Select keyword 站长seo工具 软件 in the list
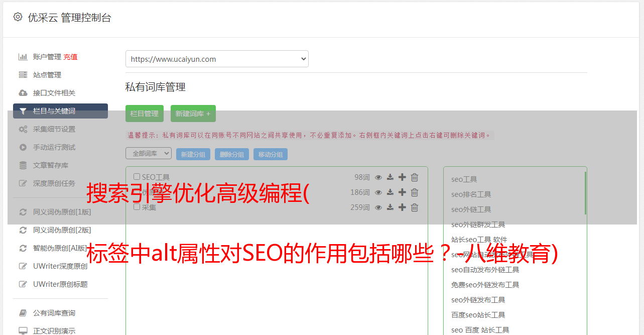 pos(479,240)
